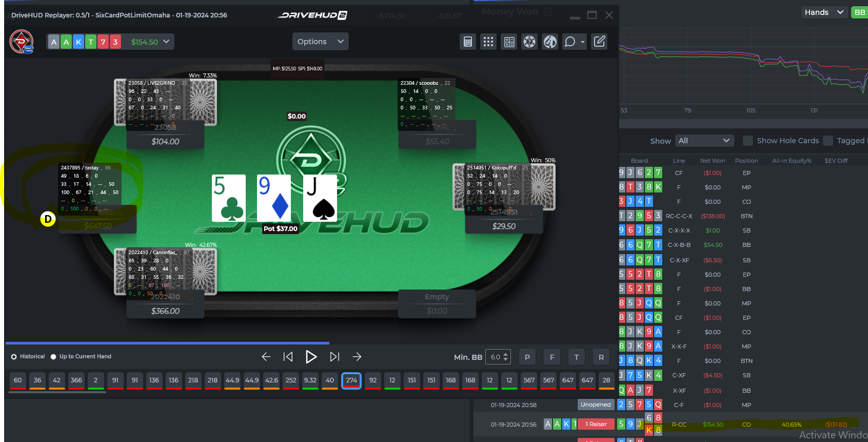This screenshot has height=442, width=868.
Task: Select hand marker 60
Action: coord(18,381)
